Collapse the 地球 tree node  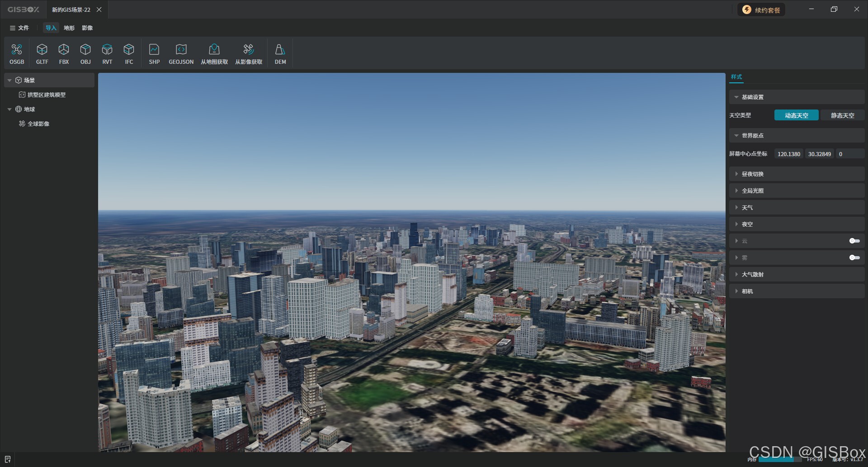[9, 109]
